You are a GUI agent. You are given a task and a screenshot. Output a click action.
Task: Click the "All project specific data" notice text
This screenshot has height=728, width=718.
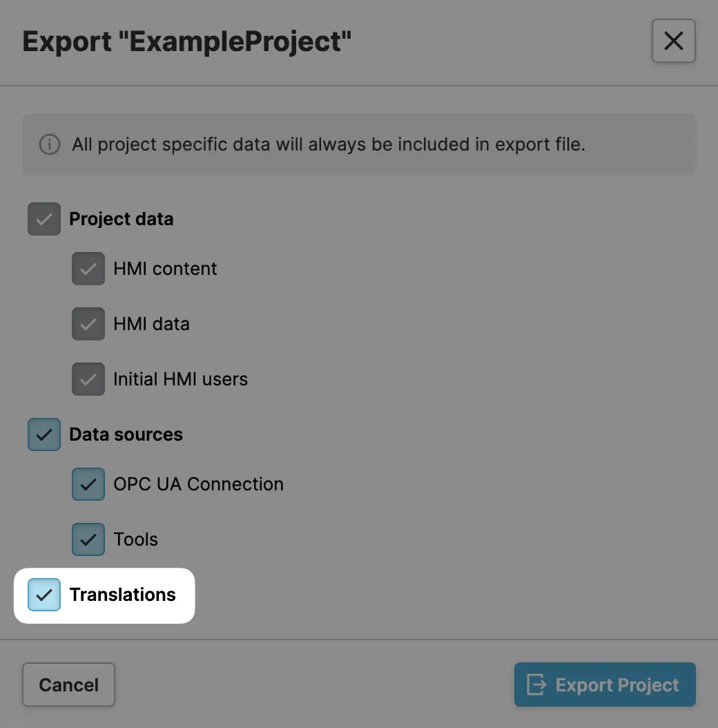[329, 145]
